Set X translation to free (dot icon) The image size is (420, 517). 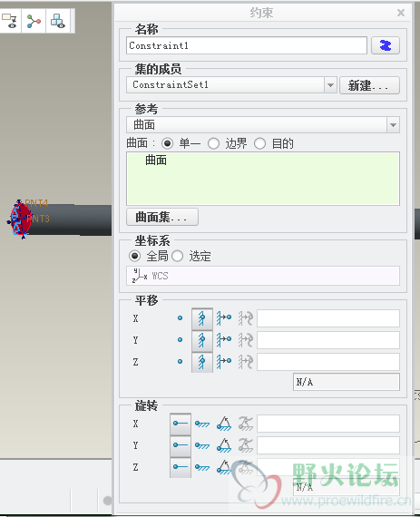click(x=180, y=317)
